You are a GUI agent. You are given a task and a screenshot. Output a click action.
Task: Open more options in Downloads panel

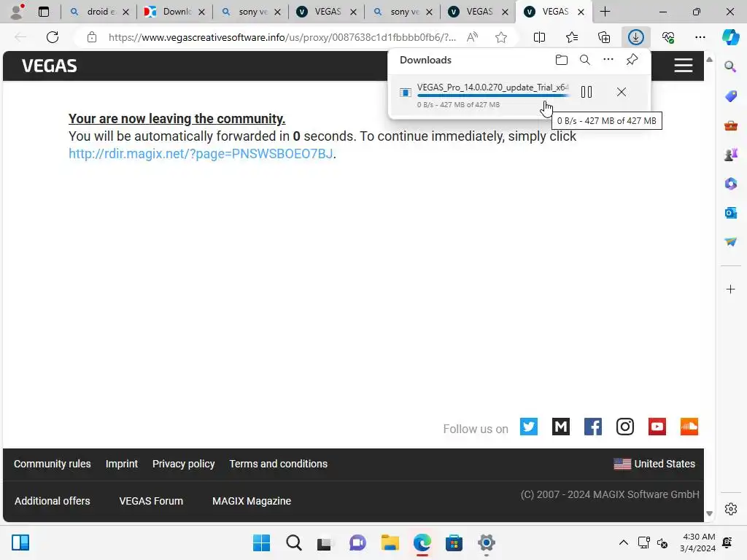coord(608,60)
